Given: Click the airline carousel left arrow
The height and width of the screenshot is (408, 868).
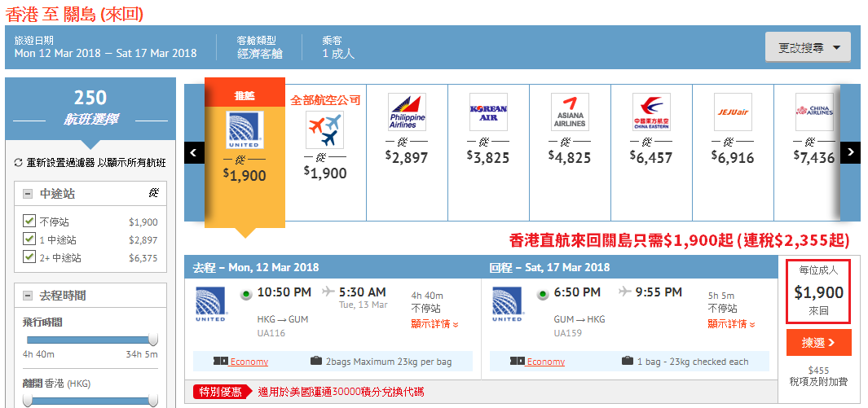Looking at the screenshot, I should pos(194,152).
